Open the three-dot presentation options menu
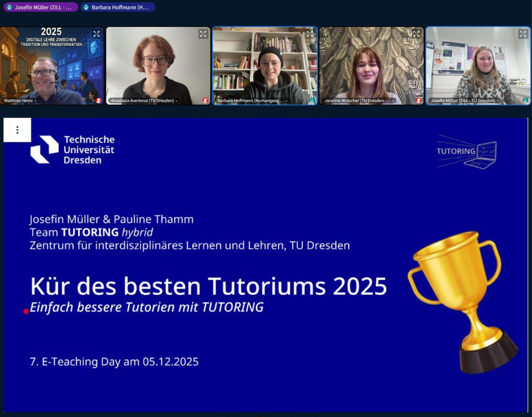Image resolution: width=532 pixels, height=417 pixels. click(17, 130)
